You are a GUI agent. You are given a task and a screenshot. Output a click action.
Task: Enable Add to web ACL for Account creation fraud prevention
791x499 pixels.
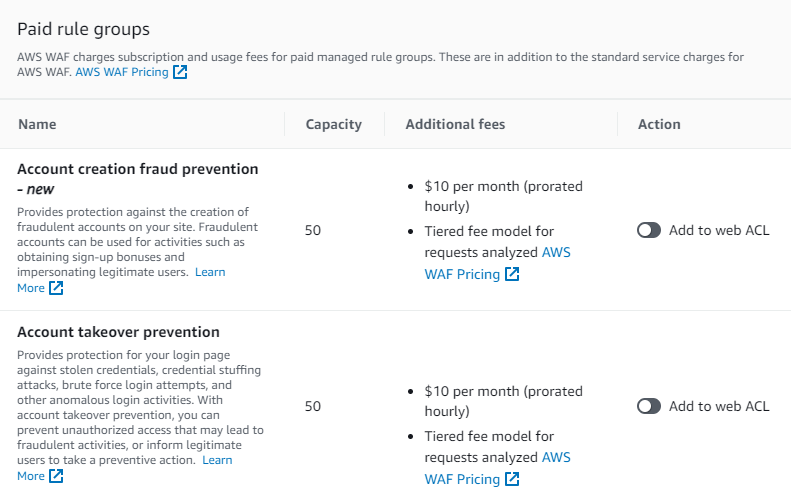(649, 230)
